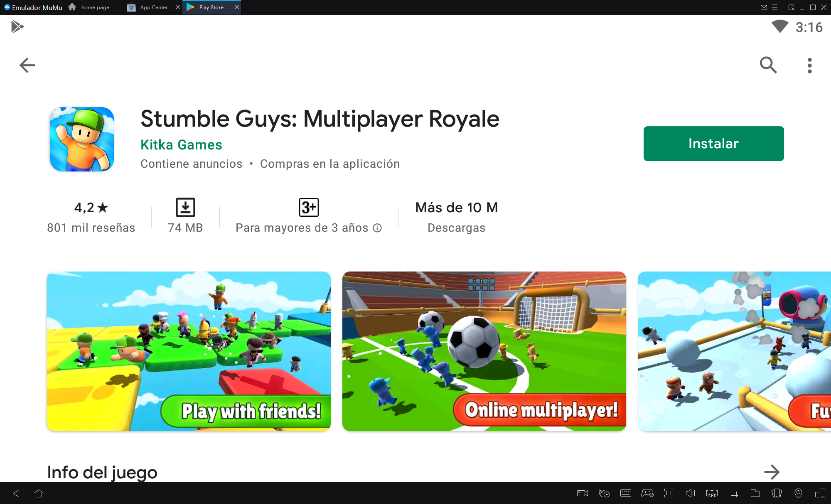
Task: Click the 74 MB download size icon
Action: [185, 207]
